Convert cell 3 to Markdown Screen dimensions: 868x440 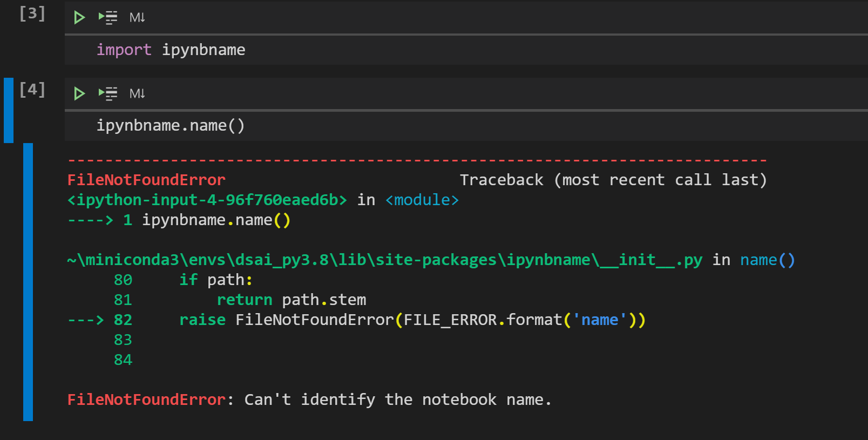(137, 18)
